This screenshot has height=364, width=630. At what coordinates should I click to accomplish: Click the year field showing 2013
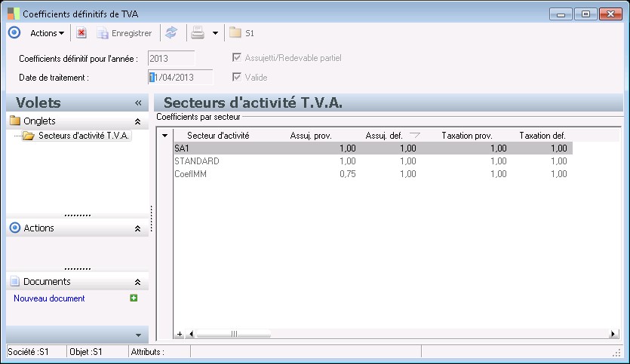tap(171, 59)
